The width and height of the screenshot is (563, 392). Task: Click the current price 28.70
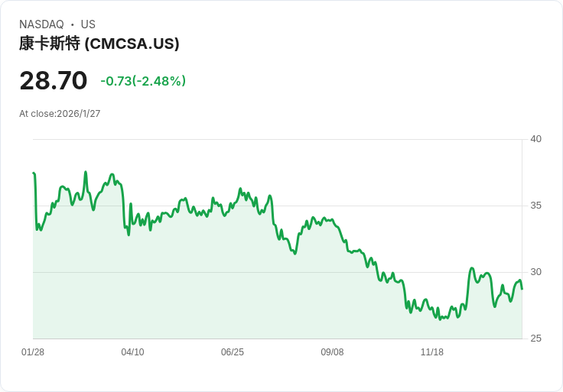point(53,81)
